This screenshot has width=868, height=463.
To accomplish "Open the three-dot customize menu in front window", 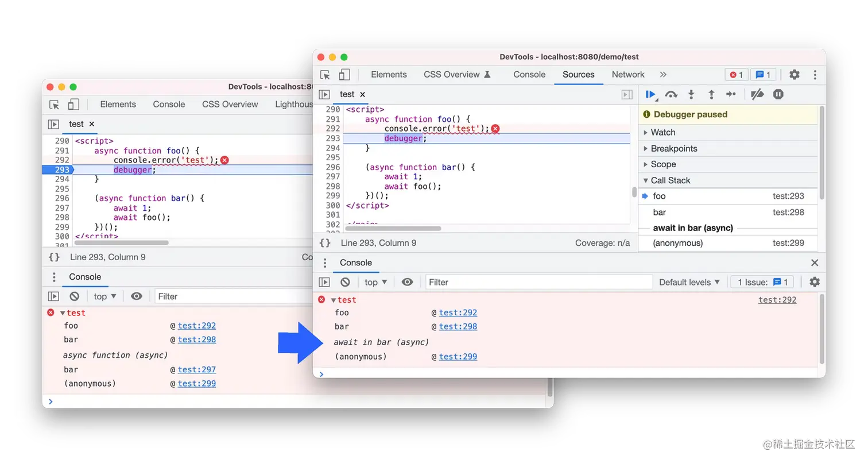I will tap(815, 75).
